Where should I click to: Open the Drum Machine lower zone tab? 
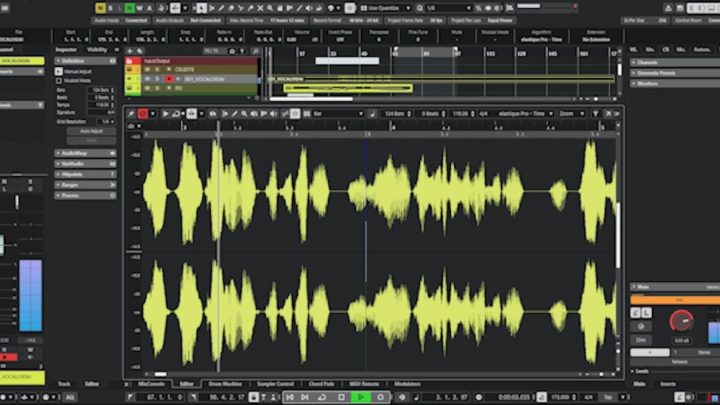[x=225, y=384]
